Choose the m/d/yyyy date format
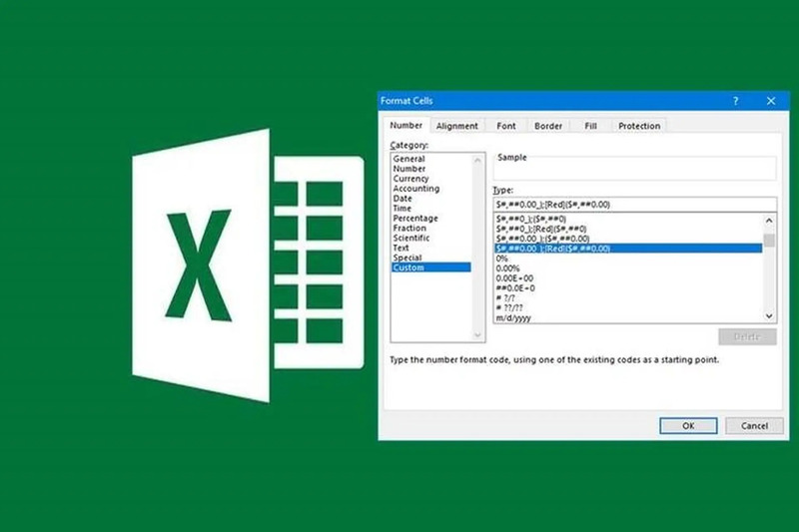Image resolution: width=799 pixels, height=532 pixels. pyautogui.click(x=628, y=317)
